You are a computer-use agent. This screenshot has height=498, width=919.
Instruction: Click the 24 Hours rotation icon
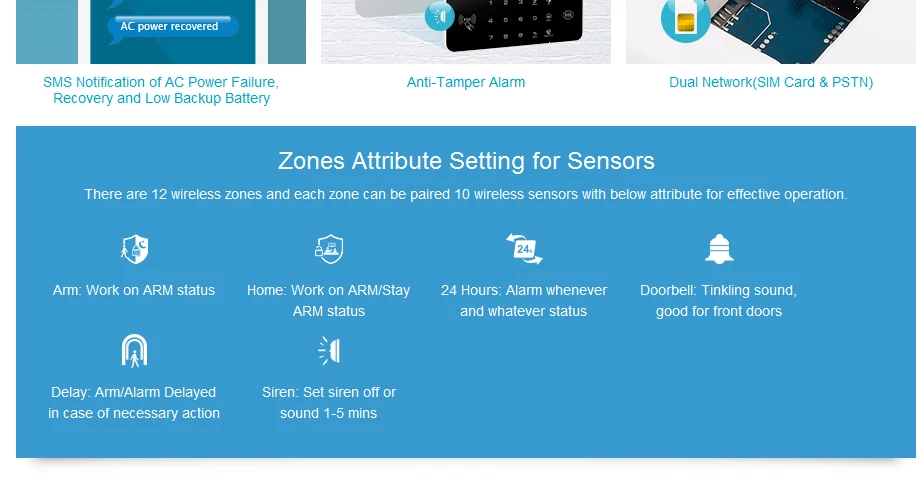(x=524, y=249)
